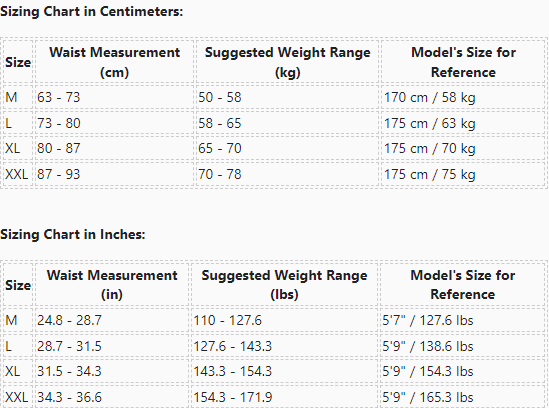Select the waist value '63 - 73'
This screenshot has height=408, width=549.
59,97
